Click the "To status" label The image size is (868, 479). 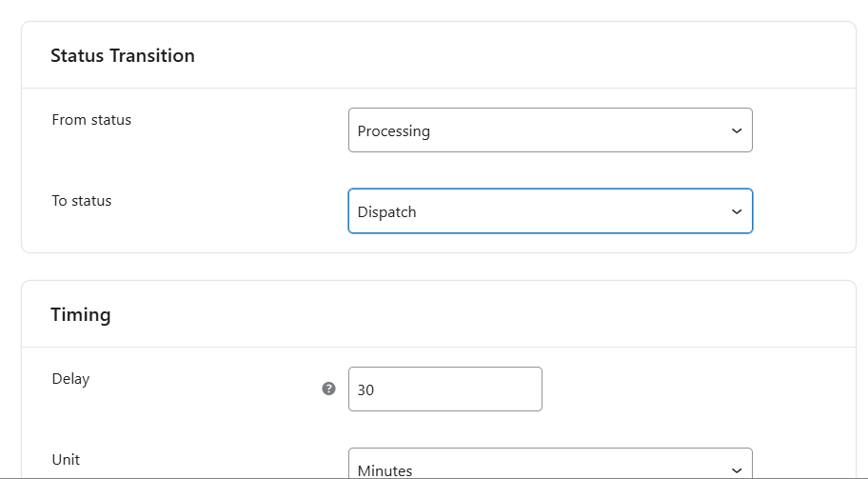(82, 201)
